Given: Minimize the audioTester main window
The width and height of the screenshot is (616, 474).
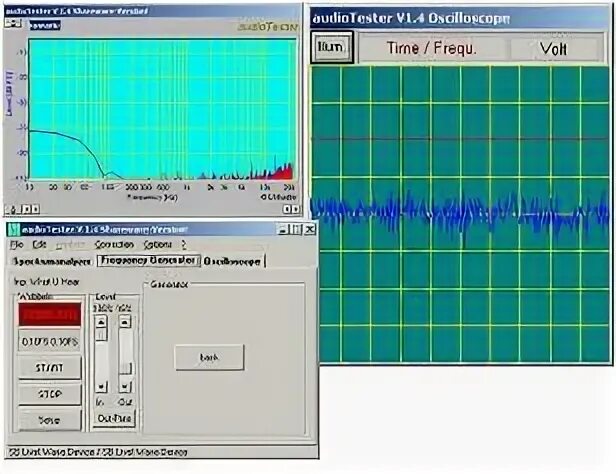Looking at the screenshot, I should click(x=283, y=229).
